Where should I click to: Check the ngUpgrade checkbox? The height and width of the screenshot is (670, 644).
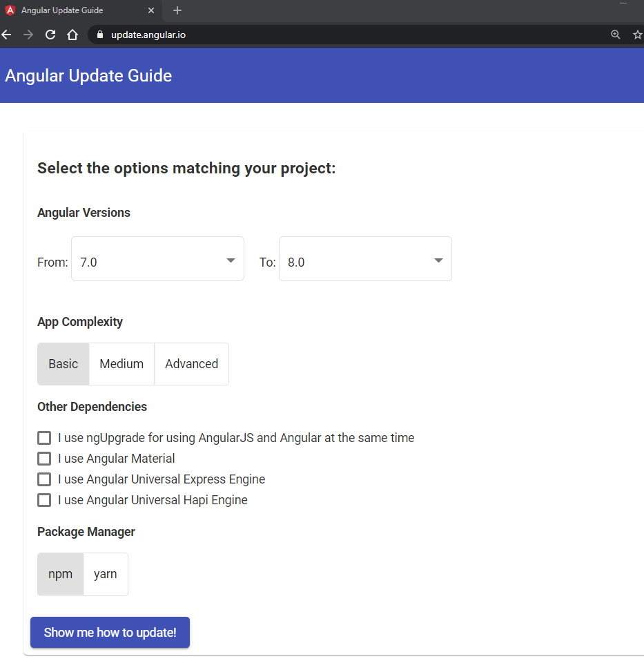pos(44,437)
